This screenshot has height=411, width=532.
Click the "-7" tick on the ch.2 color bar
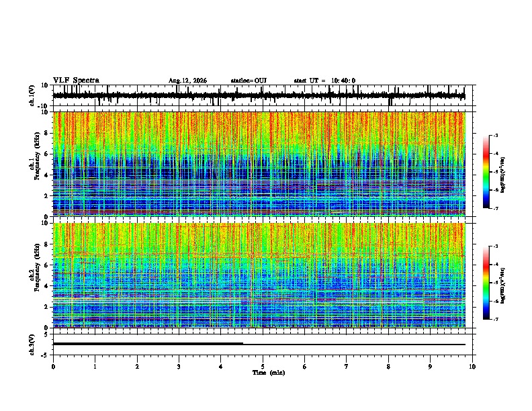coord(495,319)
